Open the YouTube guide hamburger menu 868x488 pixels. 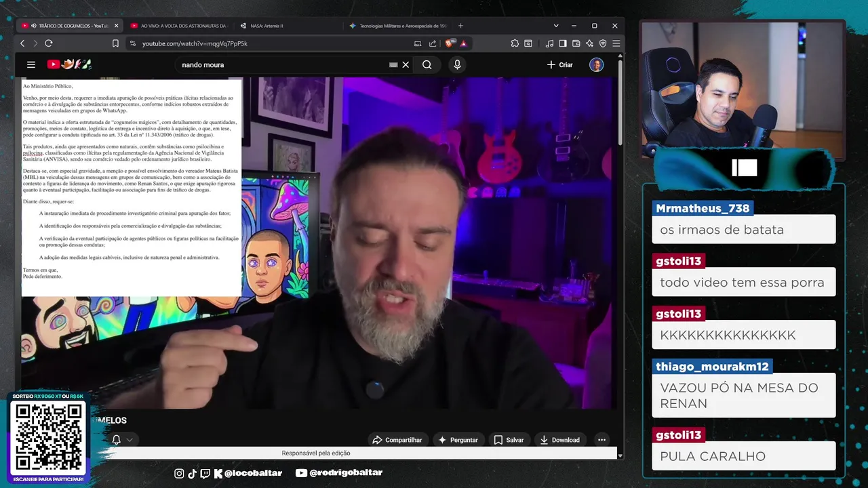31,64
